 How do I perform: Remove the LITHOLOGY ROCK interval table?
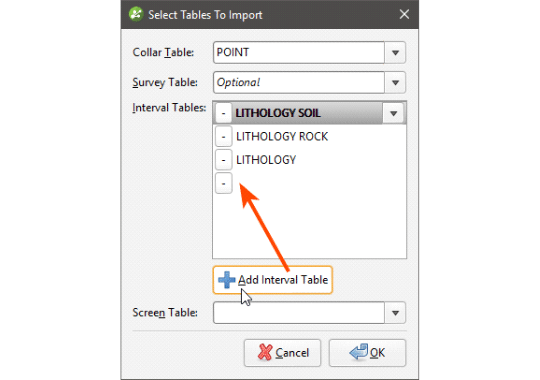tap(224, 137)
